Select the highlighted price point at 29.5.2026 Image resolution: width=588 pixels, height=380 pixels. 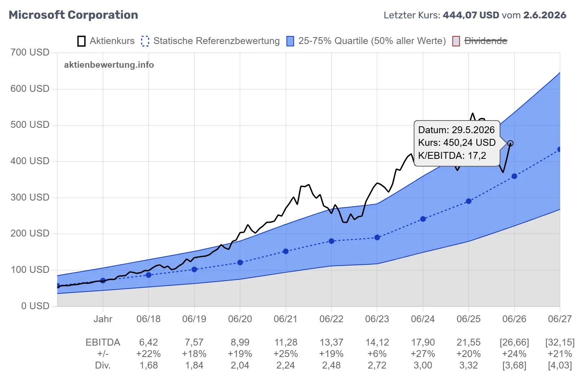pos(510,144)
